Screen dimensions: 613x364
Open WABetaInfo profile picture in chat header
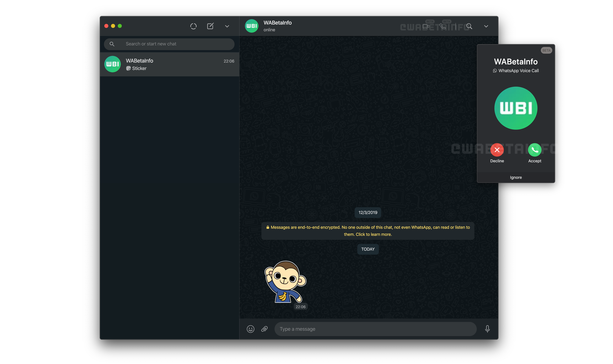point(251,26)
